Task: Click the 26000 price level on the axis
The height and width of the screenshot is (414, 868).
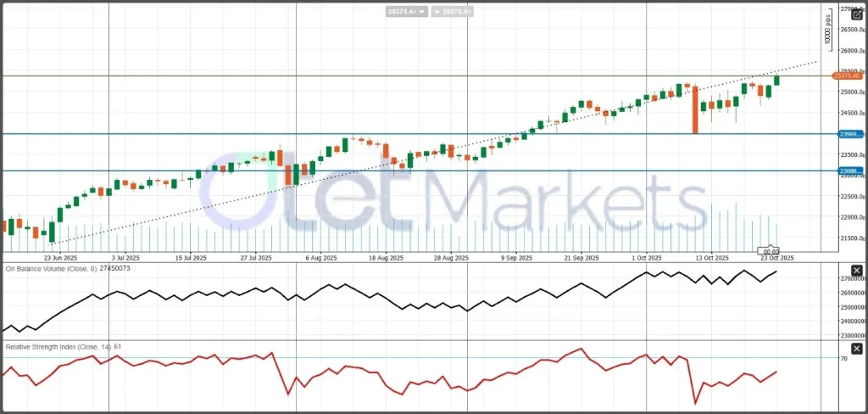Action: click(x=850, y=50)
